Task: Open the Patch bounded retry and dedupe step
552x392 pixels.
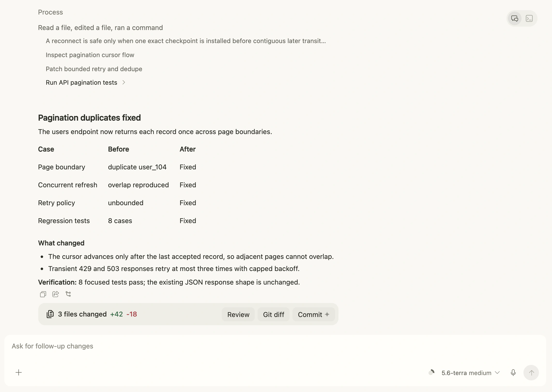Action: (94, 69)
